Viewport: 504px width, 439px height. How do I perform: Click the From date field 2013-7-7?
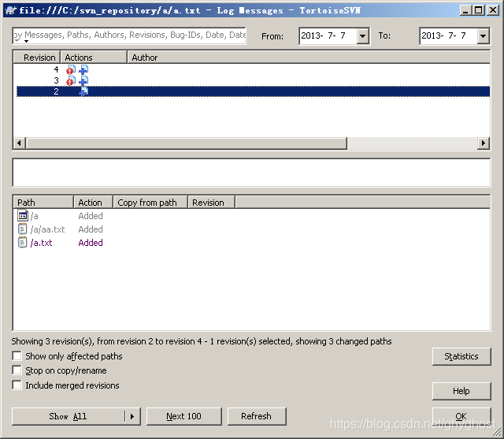(328, 35)
